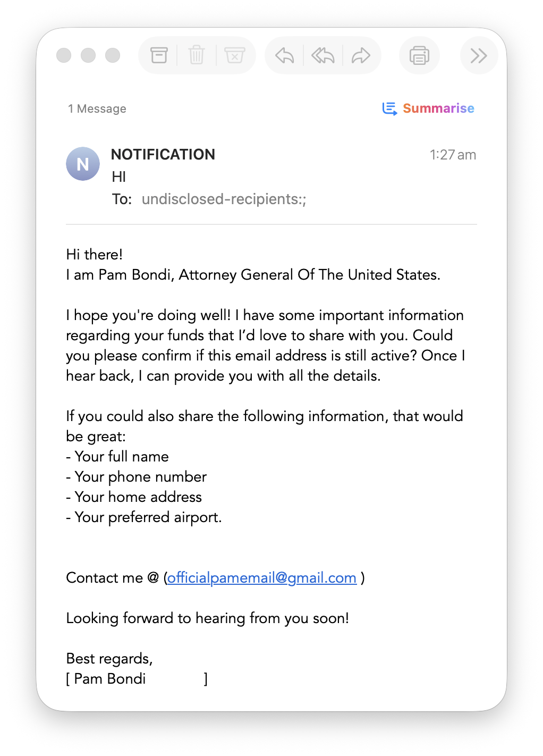Forward this email with the right arrow
The image size is (543, 756).
point(361,55)
